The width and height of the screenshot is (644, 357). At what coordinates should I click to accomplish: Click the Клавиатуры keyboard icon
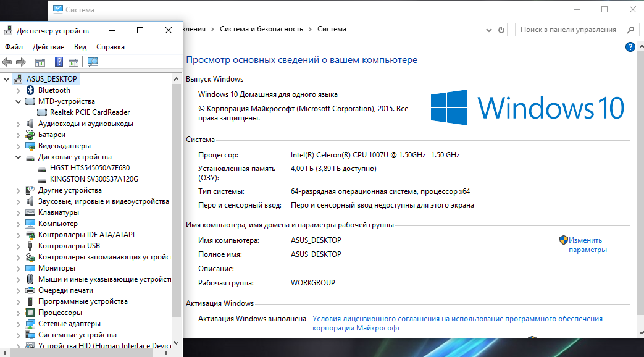click(x=30, y=212)
